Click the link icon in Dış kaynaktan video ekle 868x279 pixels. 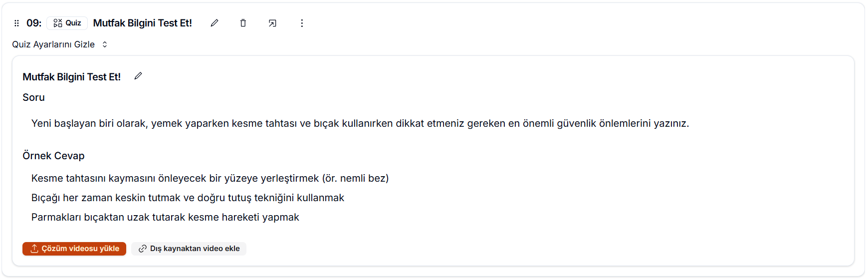click(x=143, y=249)
